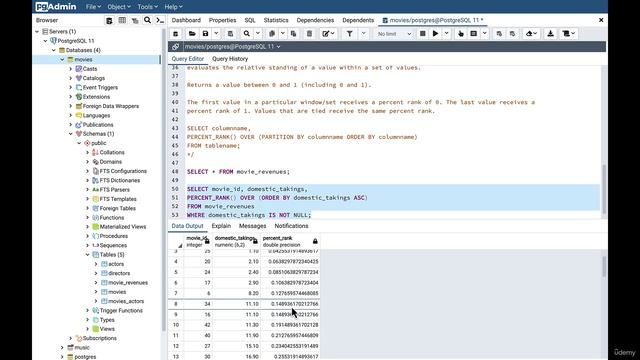Image resolution: width=640 pixels, height=360 pixels.
Task: Switch to the Dependents tab
Action: coord(358,20)
